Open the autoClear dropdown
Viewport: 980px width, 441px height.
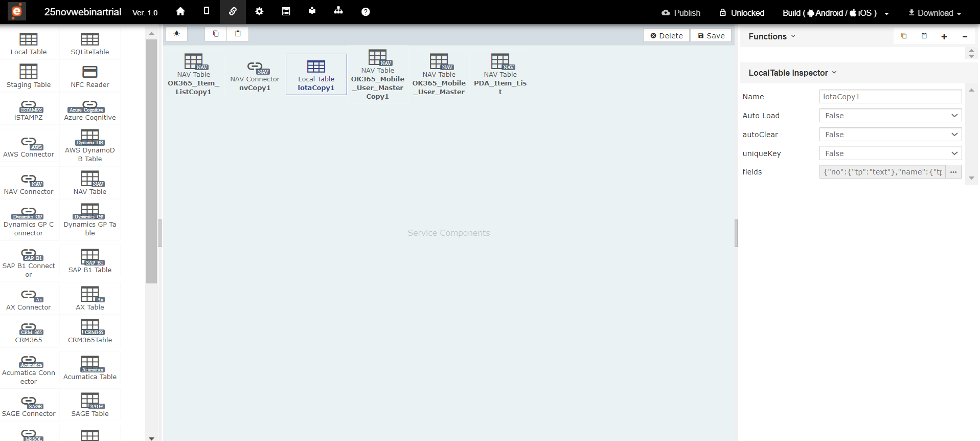(x=891, y=135)
